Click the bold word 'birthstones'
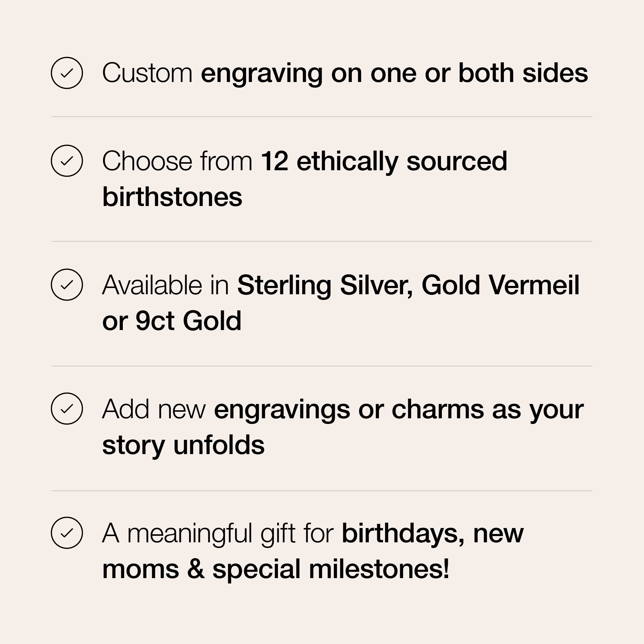The image size is (644, 644). tap(172, 197)
